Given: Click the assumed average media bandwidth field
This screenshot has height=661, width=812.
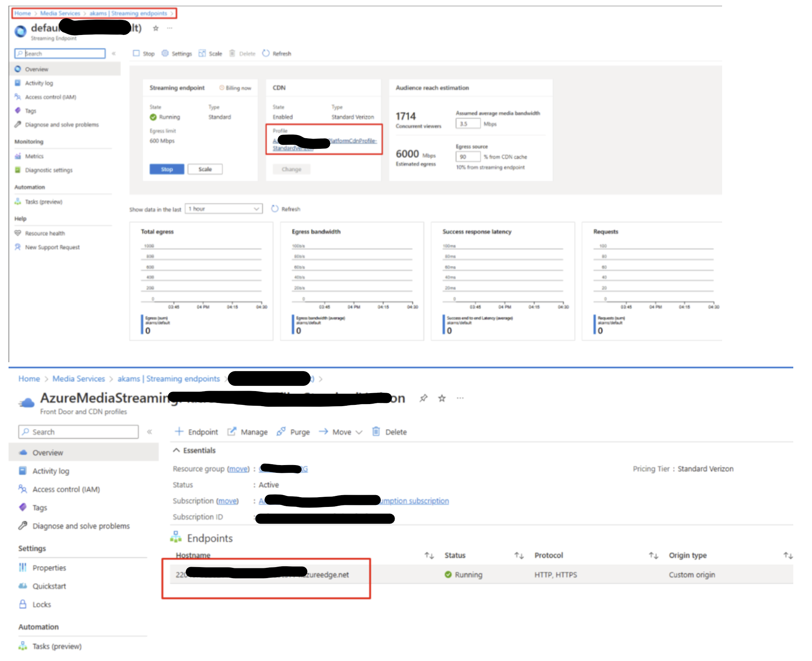Looking at the screenshot, I should point(468,124).
